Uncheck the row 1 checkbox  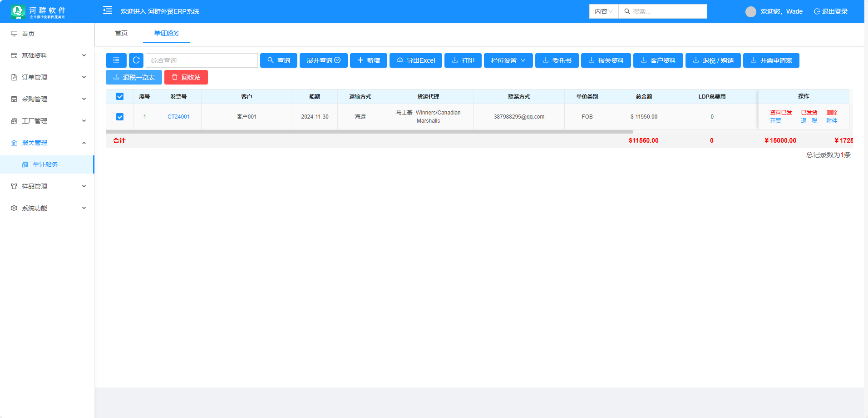(120, 117)
